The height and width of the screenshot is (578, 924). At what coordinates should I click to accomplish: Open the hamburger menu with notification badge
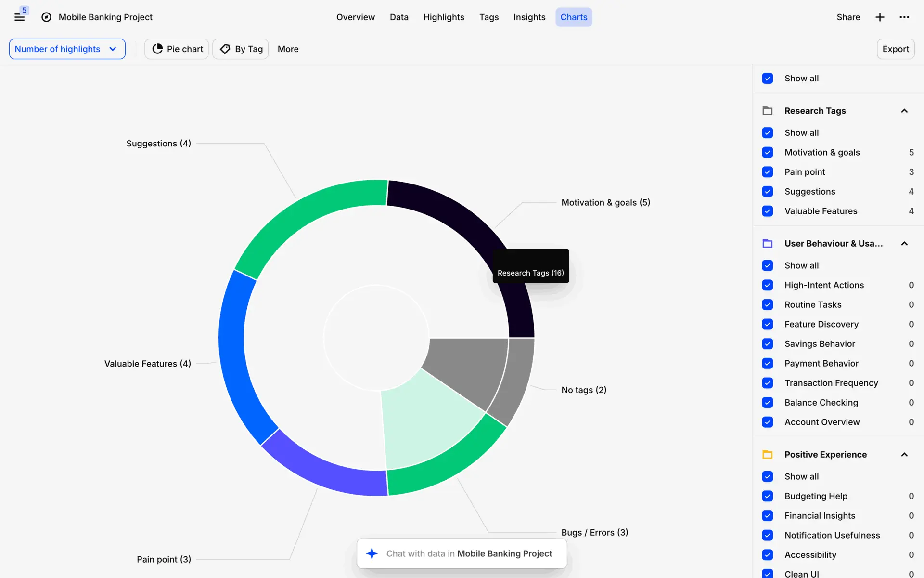pyautogui.click(x=19, y=17)
